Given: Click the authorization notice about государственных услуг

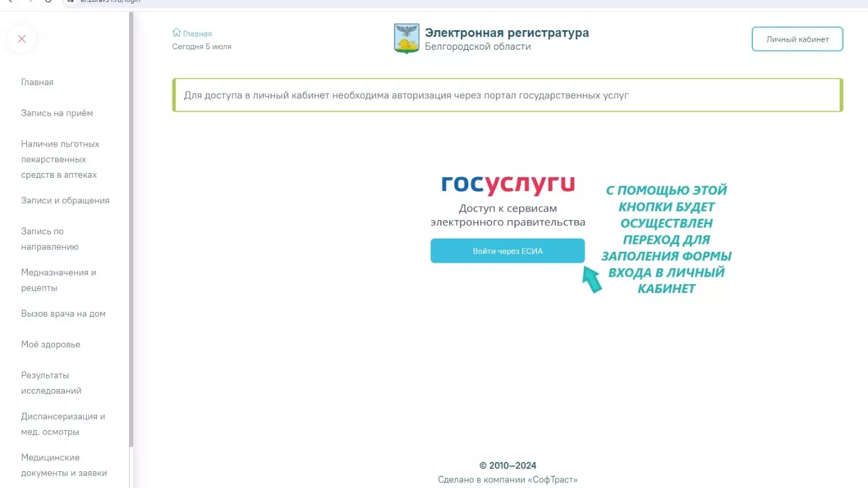Looking at the screenshot, I should (x=507, y=95).
